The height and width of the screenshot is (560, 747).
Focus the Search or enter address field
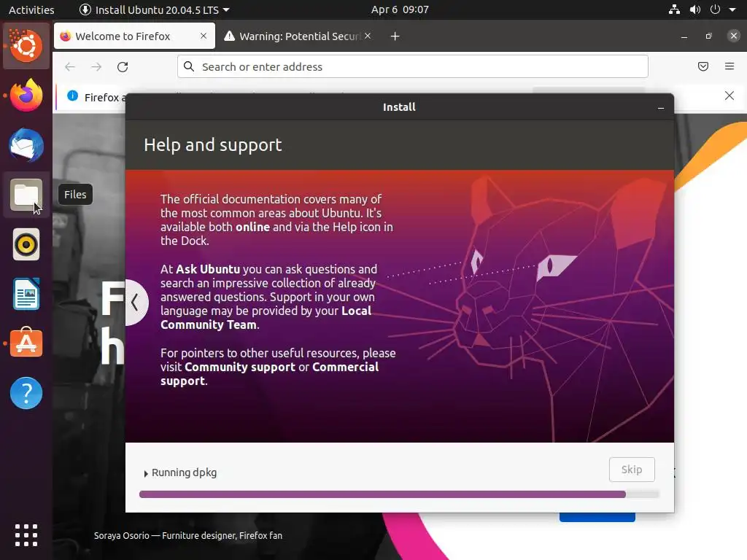(x=413, y=66)
